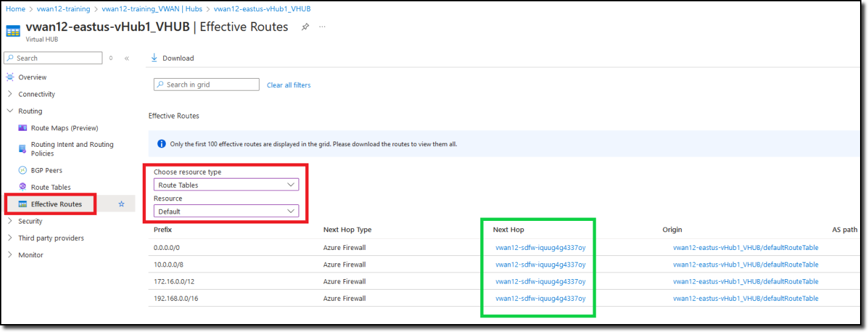Click Clear all filters link
This screenshot has width=868, height=332.
click(x=289, y=85)
